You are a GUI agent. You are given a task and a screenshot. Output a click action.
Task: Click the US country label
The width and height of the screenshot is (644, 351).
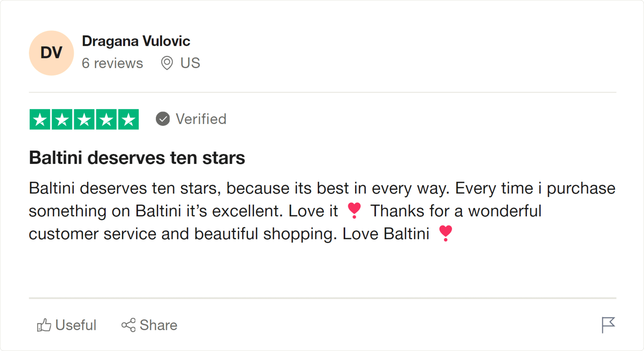click(x=190, y=63)
